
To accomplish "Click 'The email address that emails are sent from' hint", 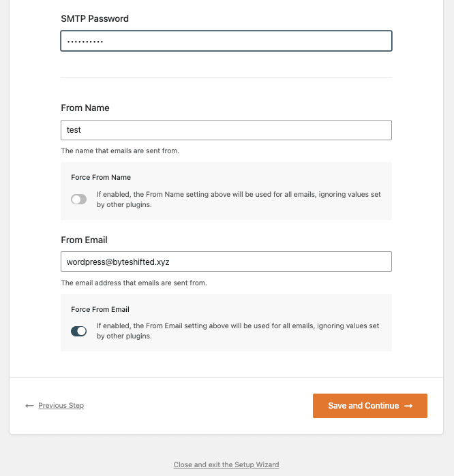I will (134, 283).
